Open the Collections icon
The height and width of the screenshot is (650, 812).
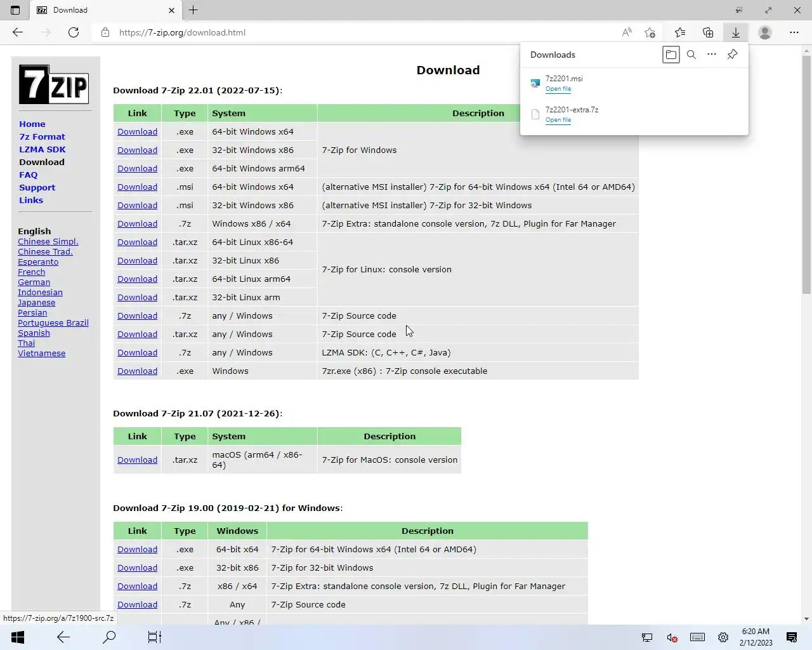(708, 32)
